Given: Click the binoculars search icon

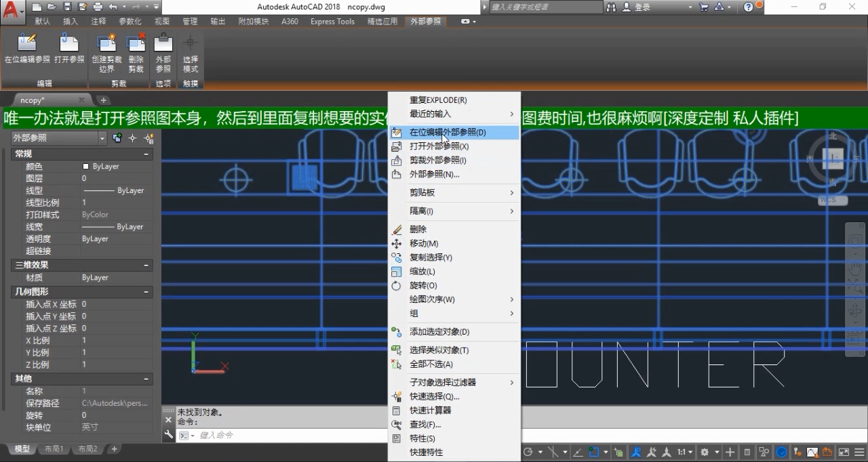Looking at the screenshot, I should 612,7.
